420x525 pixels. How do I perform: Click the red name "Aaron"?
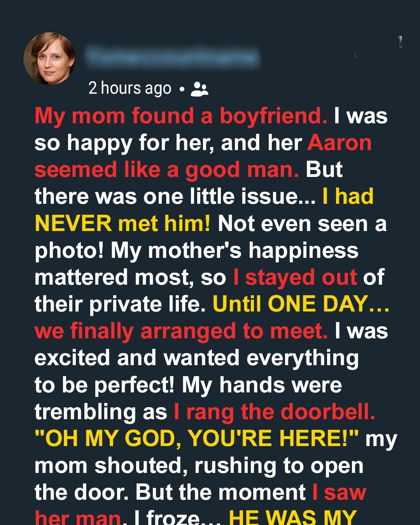[339, 143]
